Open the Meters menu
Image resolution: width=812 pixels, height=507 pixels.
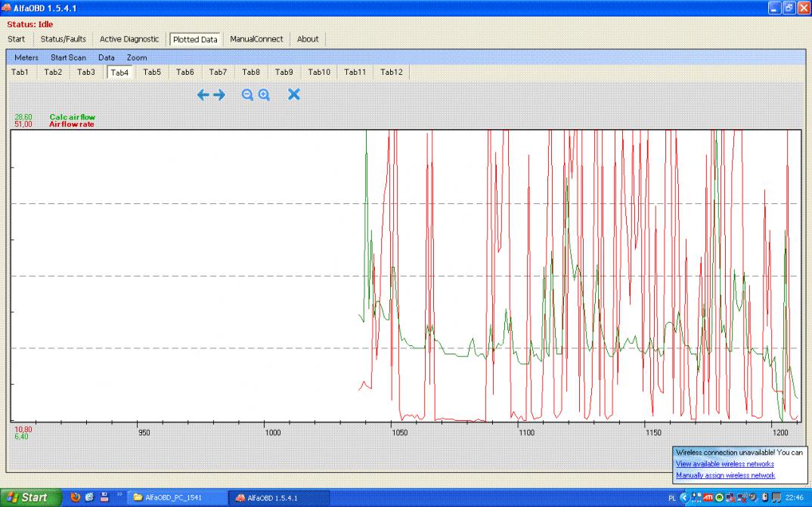pyautogui.click(x=26, y=57)
